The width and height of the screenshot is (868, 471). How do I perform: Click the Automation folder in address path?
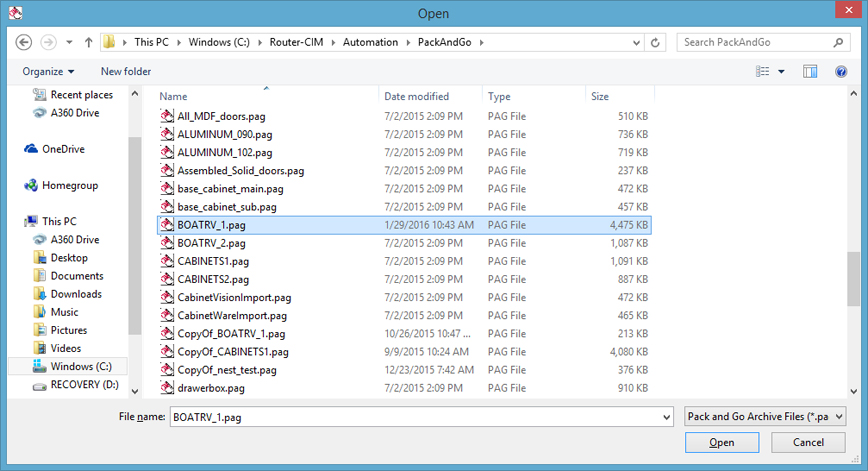(372, 42)
